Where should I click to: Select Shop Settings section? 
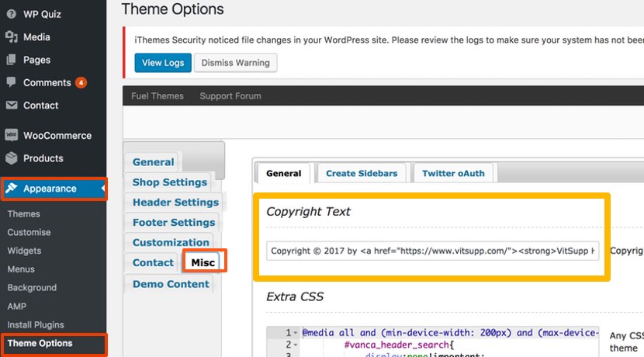click(x=170, y=182)
